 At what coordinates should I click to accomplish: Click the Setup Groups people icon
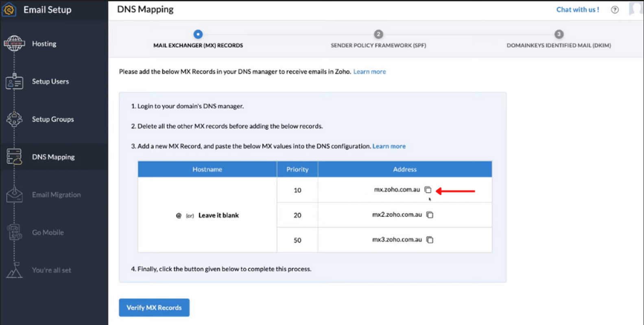point(14,119)
